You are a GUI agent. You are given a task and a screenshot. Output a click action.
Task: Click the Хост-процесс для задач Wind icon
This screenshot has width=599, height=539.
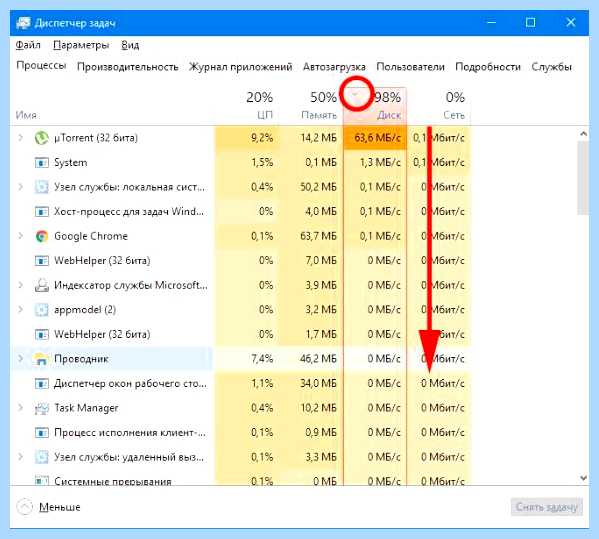coord(41,212)
